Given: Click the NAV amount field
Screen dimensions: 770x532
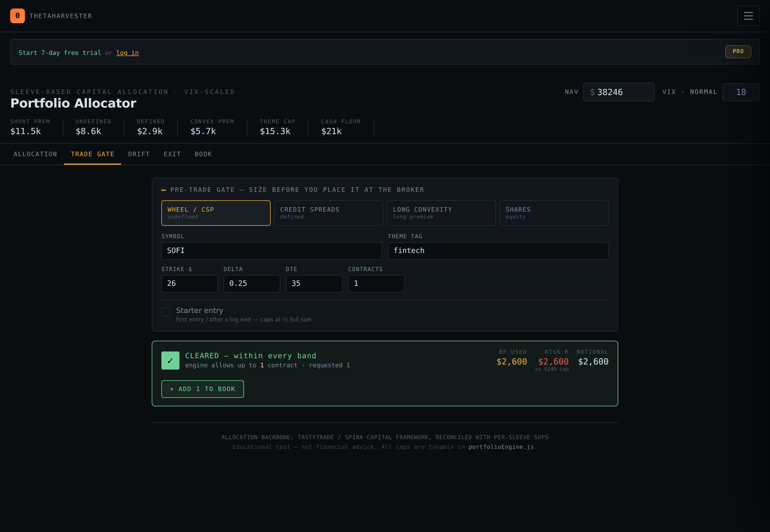Looking at the screenshot, I should 619,92.
